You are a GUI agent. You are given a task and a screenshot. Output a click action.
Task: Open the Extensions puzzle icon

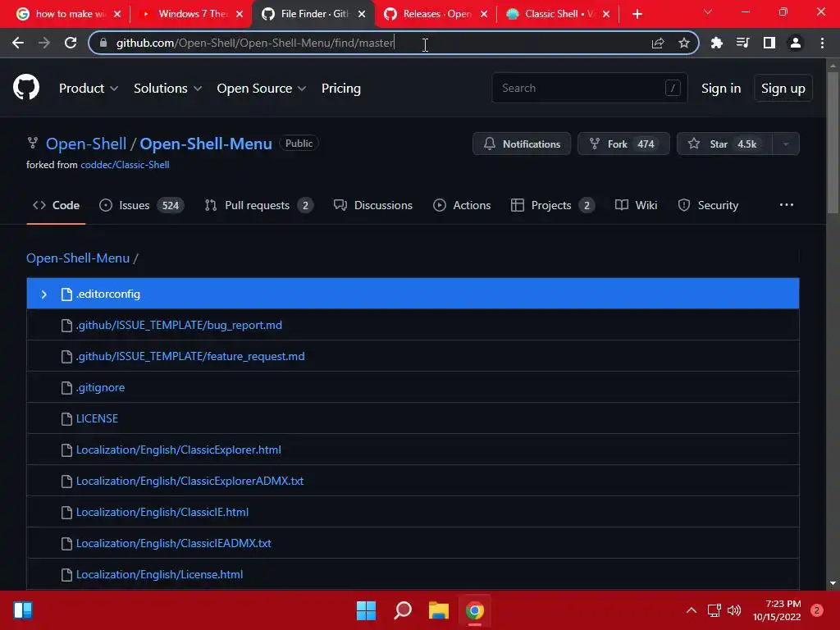[x=717, y=43]
